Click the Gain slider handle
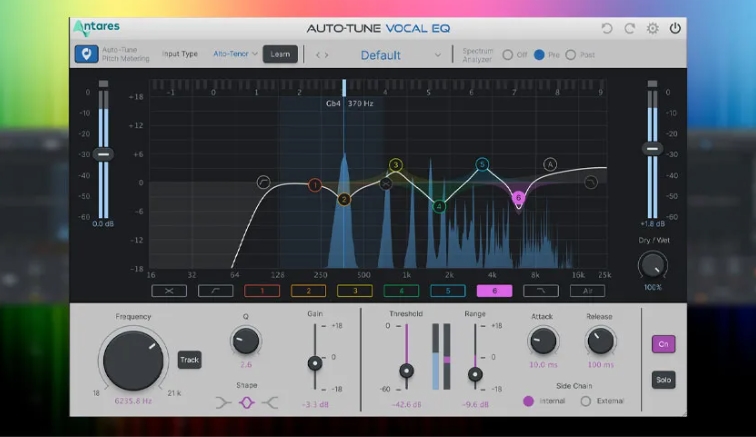Viewport: 756px width, 437px height. pos(315,363)
